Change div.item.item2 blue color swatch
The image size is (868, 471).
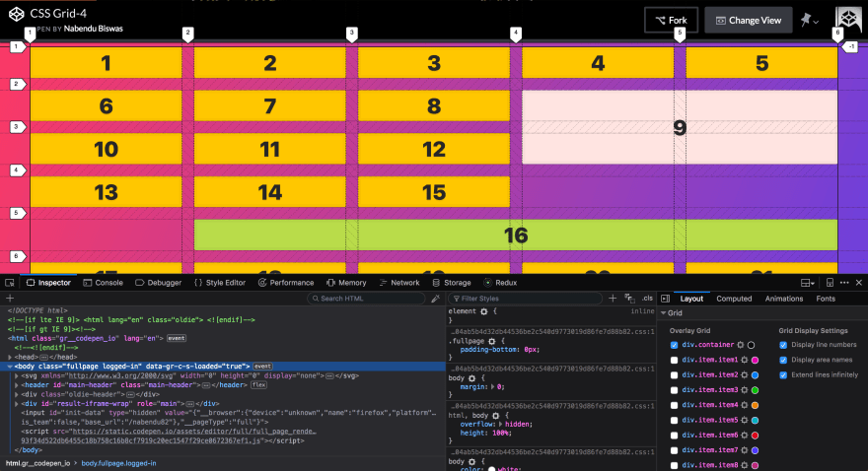(755, 374)
